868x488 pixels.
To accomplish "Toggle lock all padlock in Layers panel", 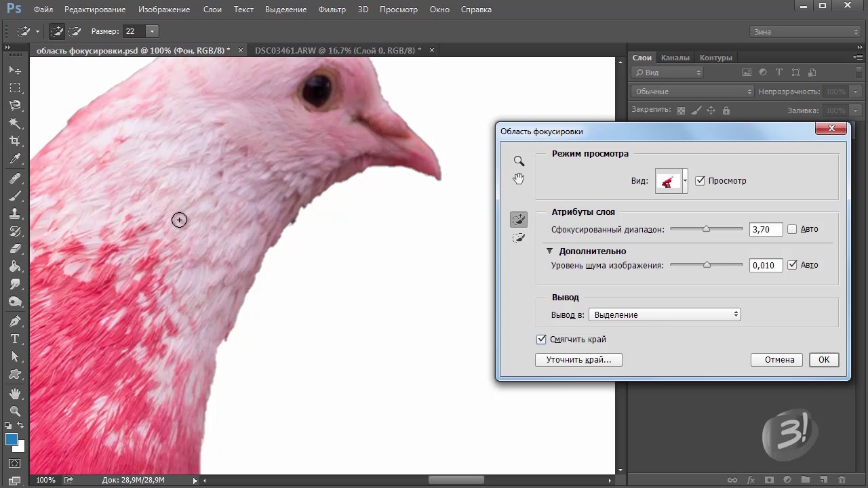I will coord(726,110).
